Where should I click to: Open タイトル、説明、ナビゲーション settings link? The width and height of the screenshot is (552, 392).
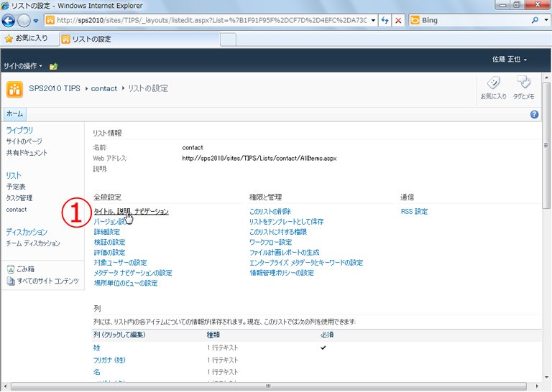tap(131, 211)
